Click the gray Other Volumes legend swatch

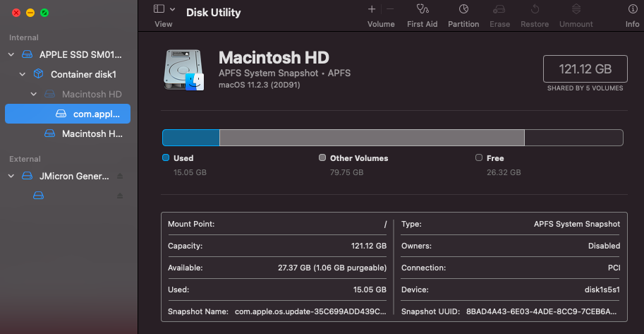pos(322,157)
